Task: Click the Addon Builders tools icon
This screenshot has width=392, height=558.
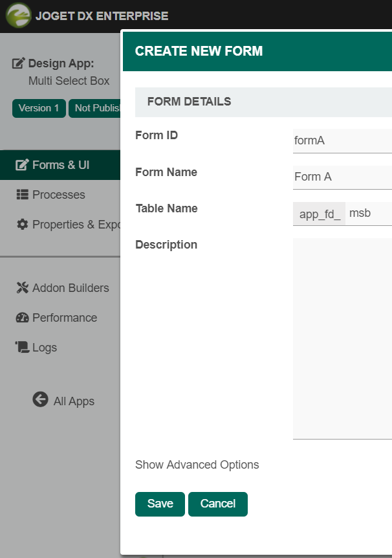Action: (x=23, y=288)
